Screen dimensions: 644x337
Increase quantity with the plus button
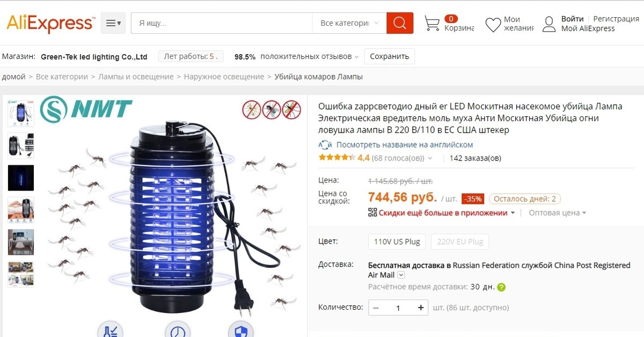[x=421, y=307]
